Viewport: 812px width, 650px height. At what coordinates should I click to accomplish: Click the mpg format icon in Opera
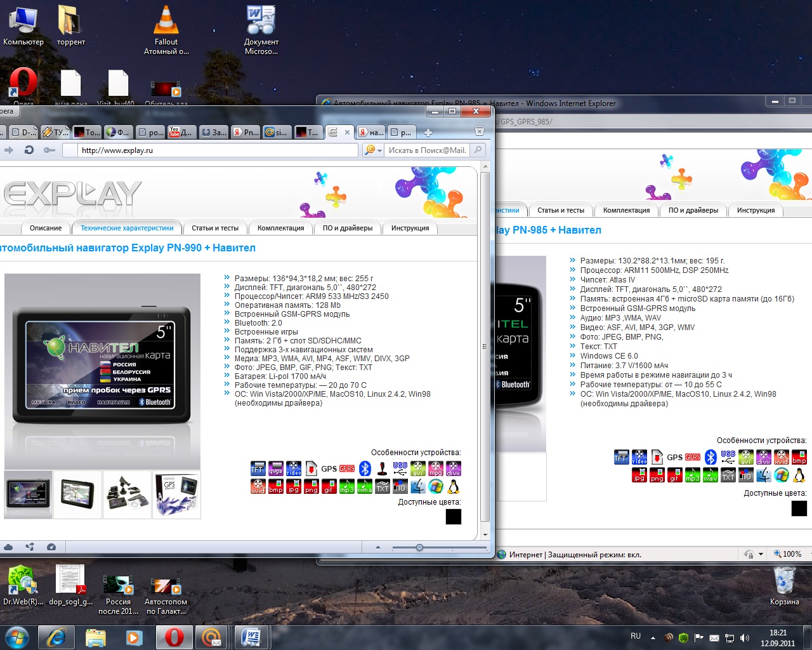pos(435,469)
